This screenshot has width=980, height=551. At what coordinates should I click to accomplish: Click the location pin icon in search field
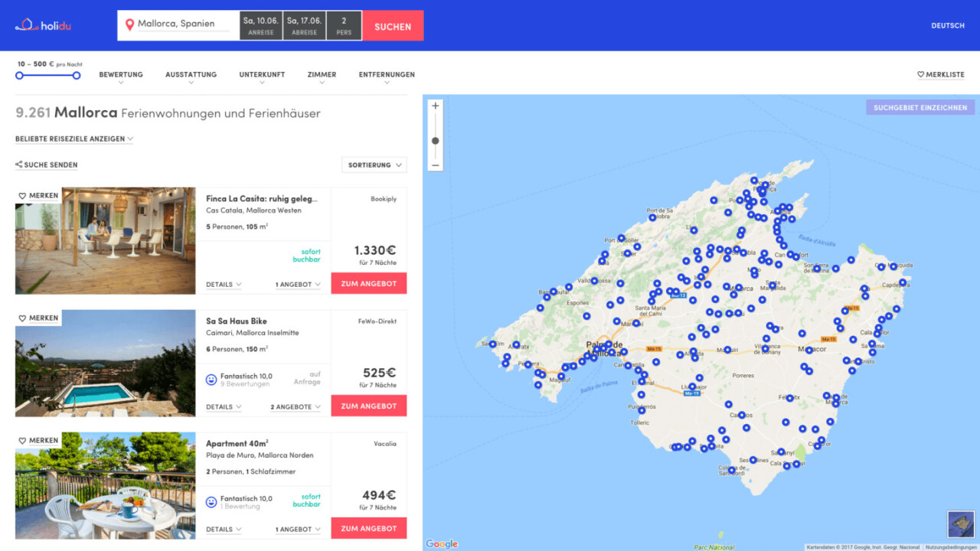129,24
